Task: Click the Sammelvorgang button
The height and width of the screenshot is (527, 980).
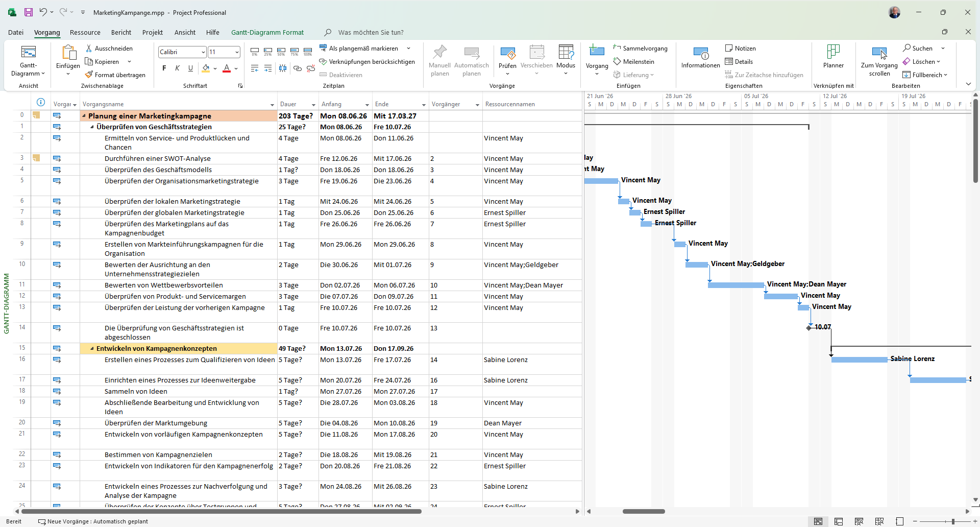Action: coord(641,48)
